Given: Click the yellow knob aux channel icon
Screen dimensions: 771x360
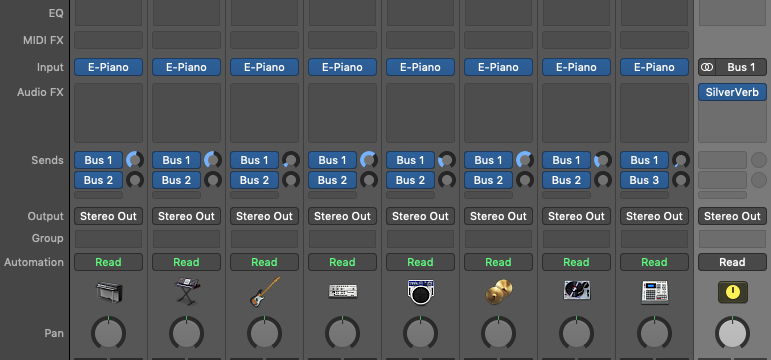Looking at the screenshot, I should click(733, 292).
